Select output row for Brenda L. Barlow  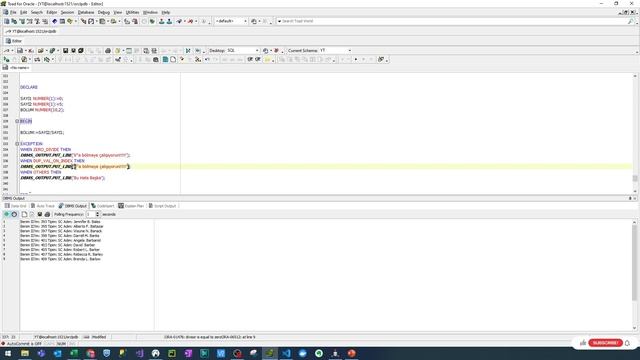click(60, 259)
